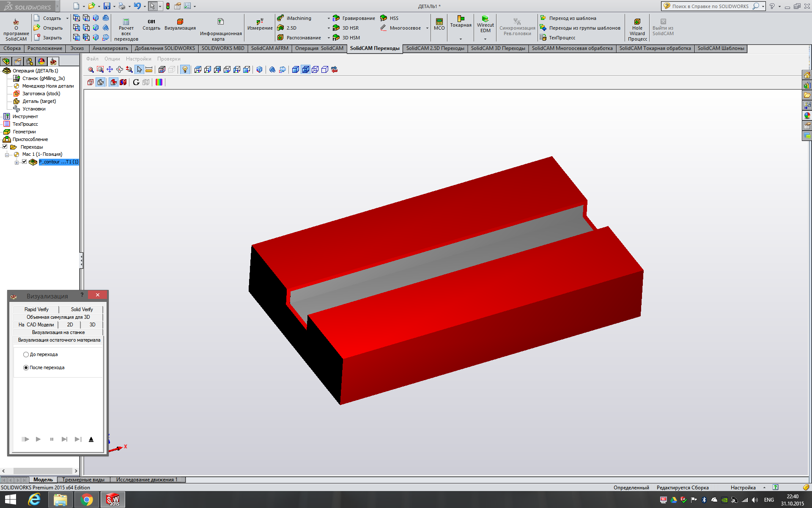The height and width of the screenshot is (508, 812).
Task: Click the zoom magnifier icon in the view toolbar
Action: (x=91, y=70)
